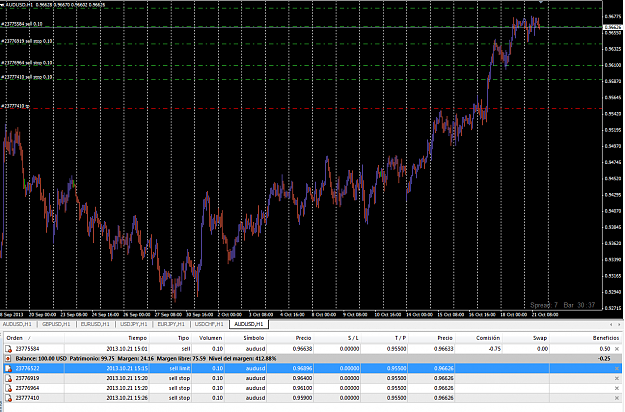
Task: Close open sell position 23775584
Action: click(x=617, y=349)
